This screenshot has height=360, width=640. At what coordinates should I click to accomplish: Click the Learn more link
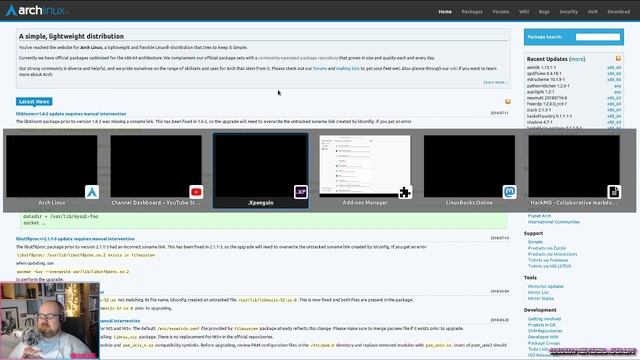click(495, 82)
